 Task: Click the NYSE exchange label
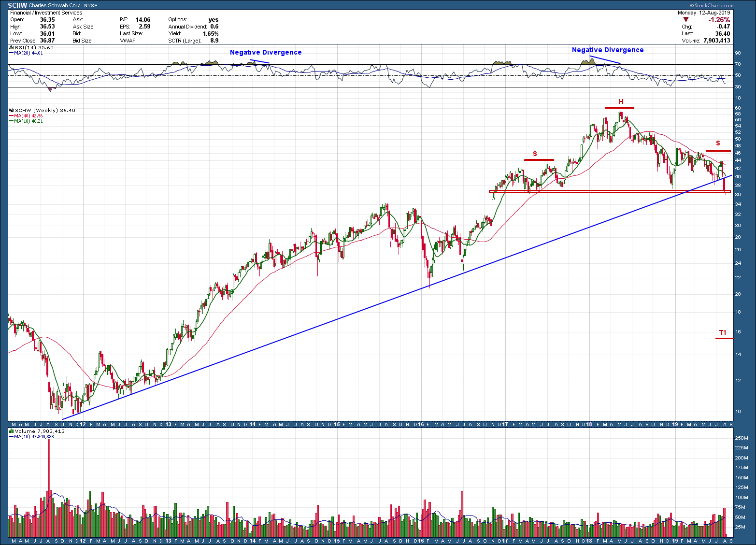91,6
